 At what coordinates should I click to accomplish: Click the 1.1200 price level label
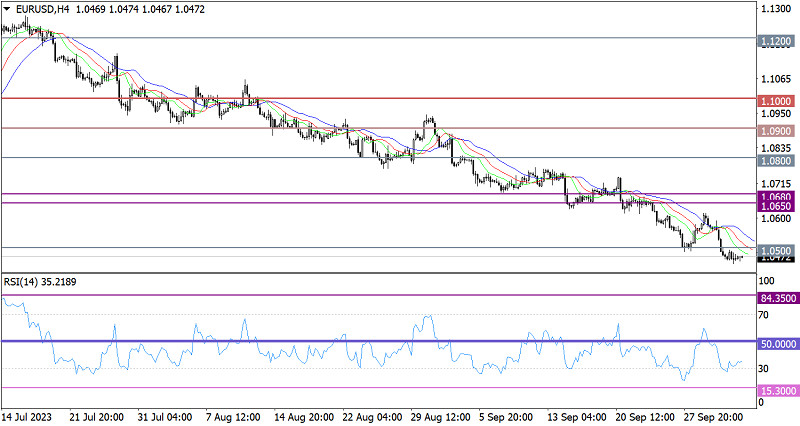click(x=777, y=41)
